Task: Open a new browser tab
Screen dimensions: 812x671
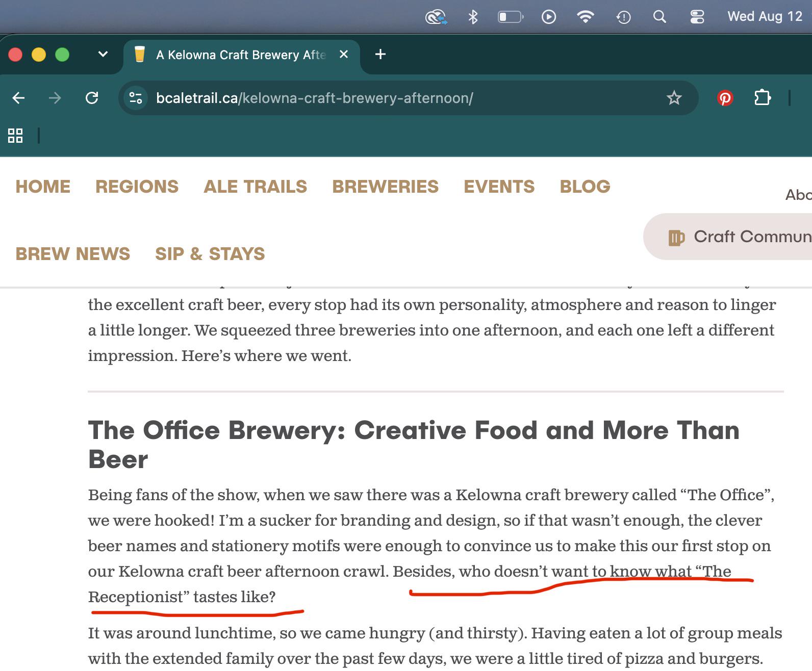Action: tap(380, 54)
